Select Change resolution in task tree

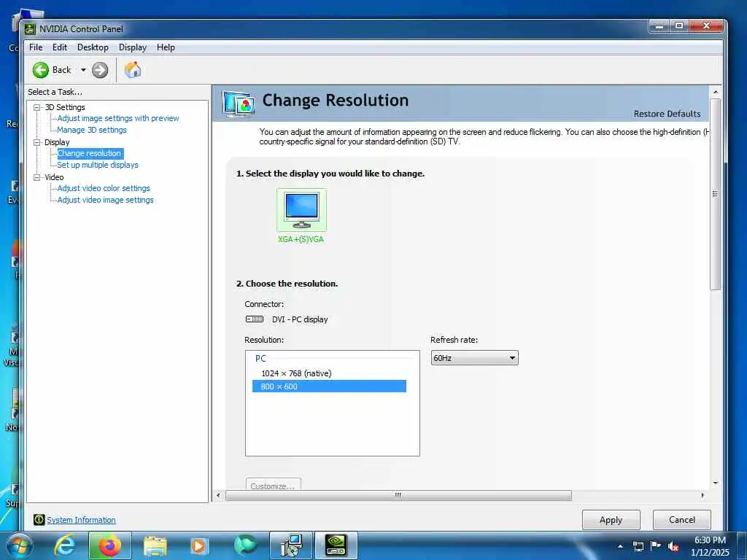tap(90, 153)
